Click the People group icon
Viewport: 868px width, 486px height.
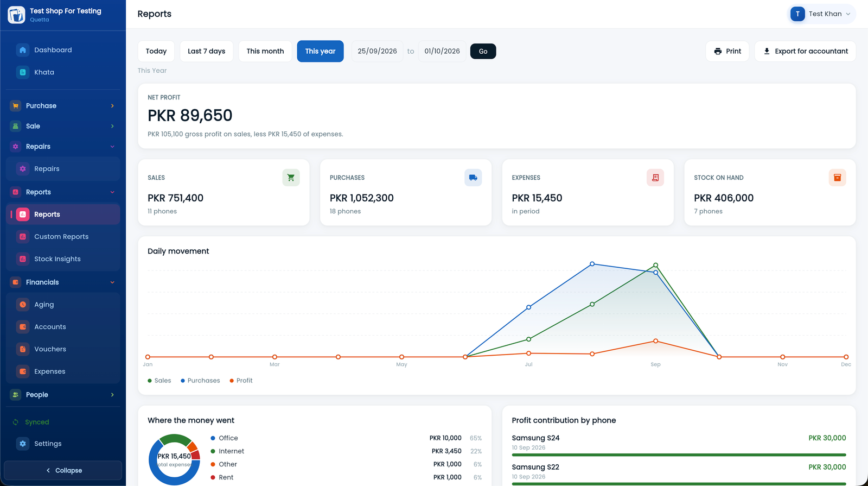[16, 395]
